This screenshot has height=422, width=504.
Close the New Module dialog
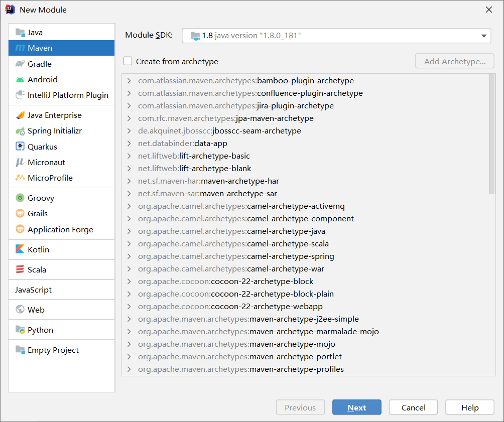click(488, 10)
